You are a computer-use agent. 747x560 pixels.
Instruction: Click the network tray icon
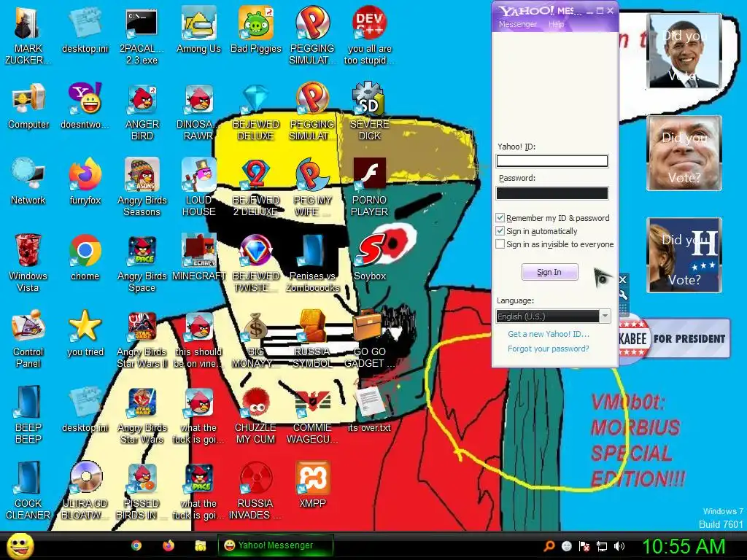[602, 546]
